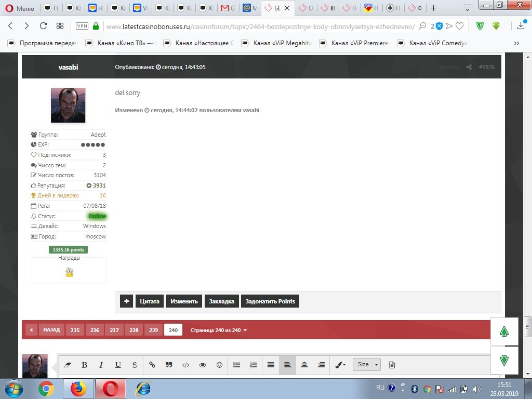Viewport: 532px width, 399px height.
Task: Toggle italic text formatting
Action: [101, 365]
